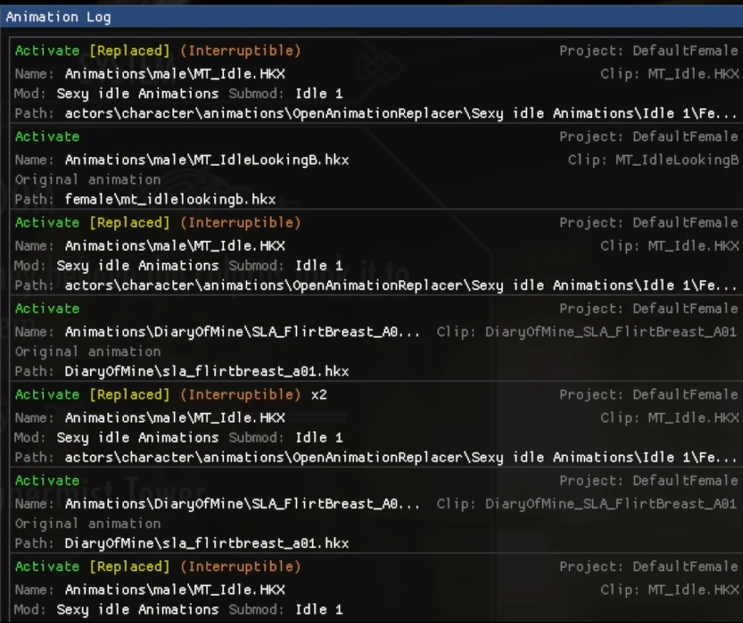Click Clip DiaryOfMine_SLA_FlirtBreast_A01 in first DiaryOfMine entry
Viewport: 743px width, 623px height.
pyautogui.click(x=587, y=332)
